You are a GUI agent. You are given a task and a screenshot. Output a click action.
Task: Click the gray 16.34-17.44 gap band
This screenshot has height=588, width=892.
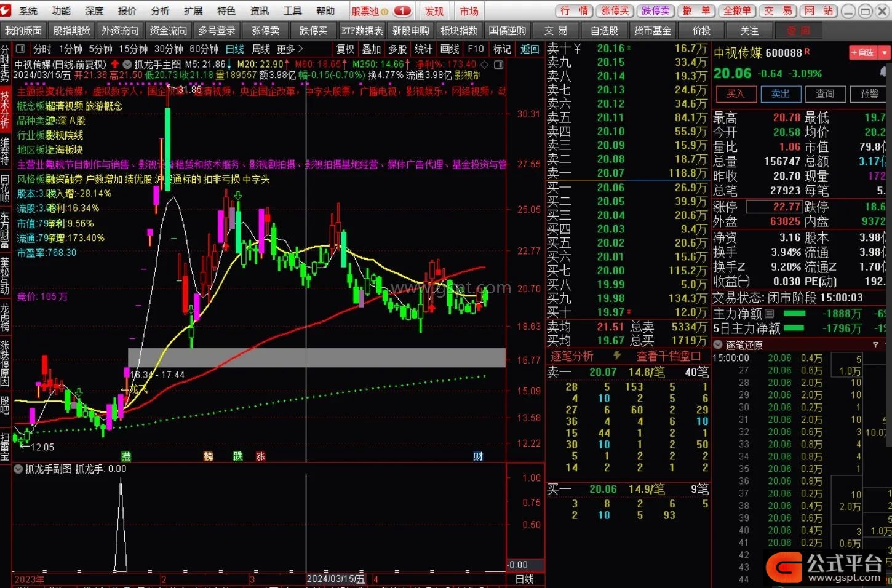(316, 358)
